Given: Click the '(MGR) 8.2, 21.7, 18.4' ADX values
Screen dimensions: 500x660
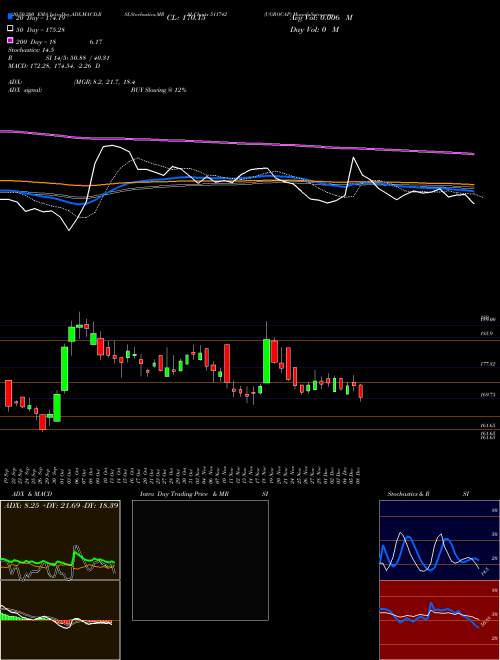Looking at the screenshot, I should click(x=104, y=82).
